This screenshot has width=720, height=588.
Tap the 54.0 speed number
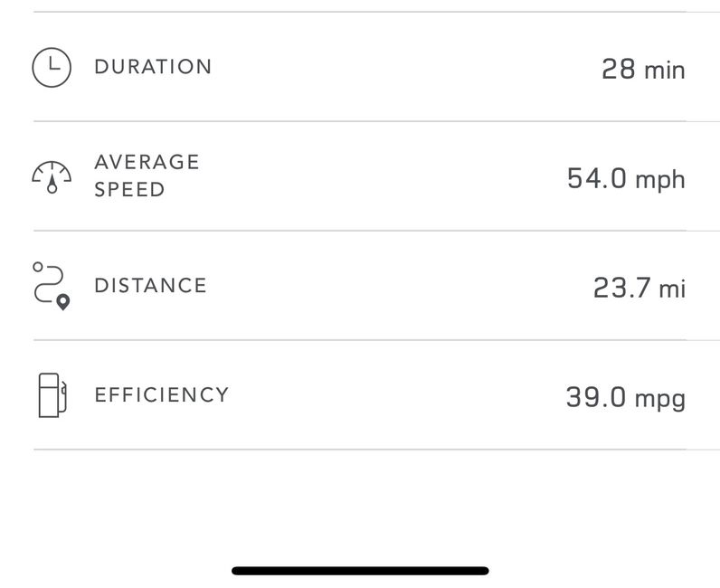597,178
